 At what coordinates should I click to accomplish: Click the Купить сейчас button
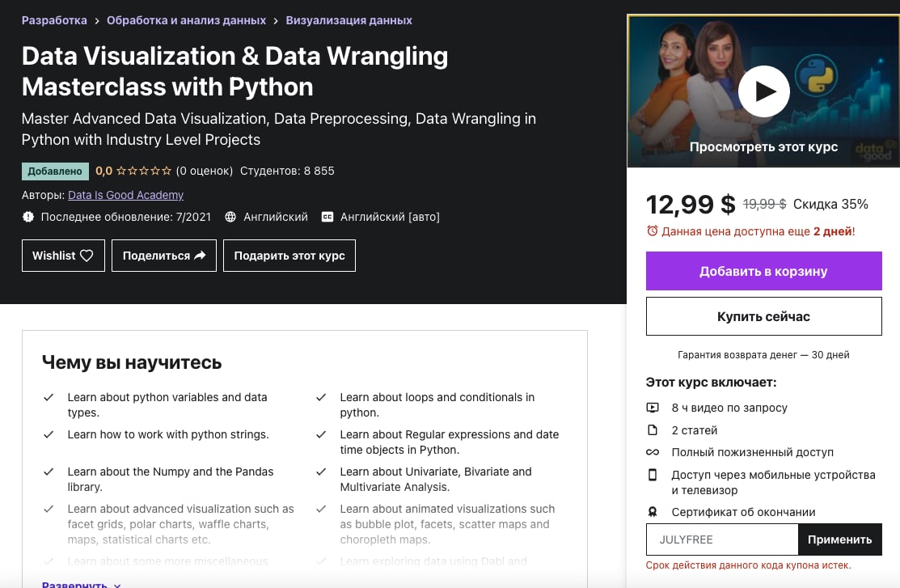(x=763, y=316)
